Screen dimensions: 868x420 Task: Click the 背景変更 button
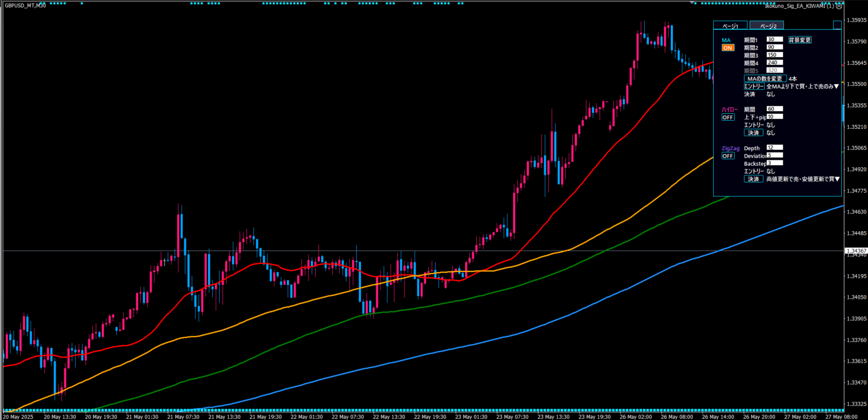coord(800,40)
